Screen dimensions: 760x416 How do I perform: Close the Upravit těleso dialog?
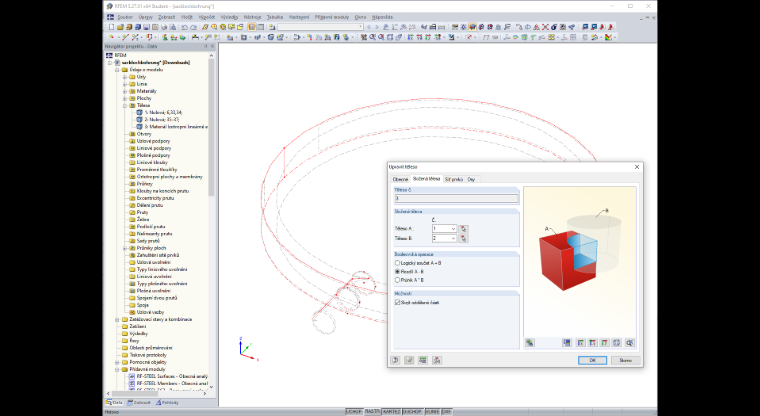[637, 167]
